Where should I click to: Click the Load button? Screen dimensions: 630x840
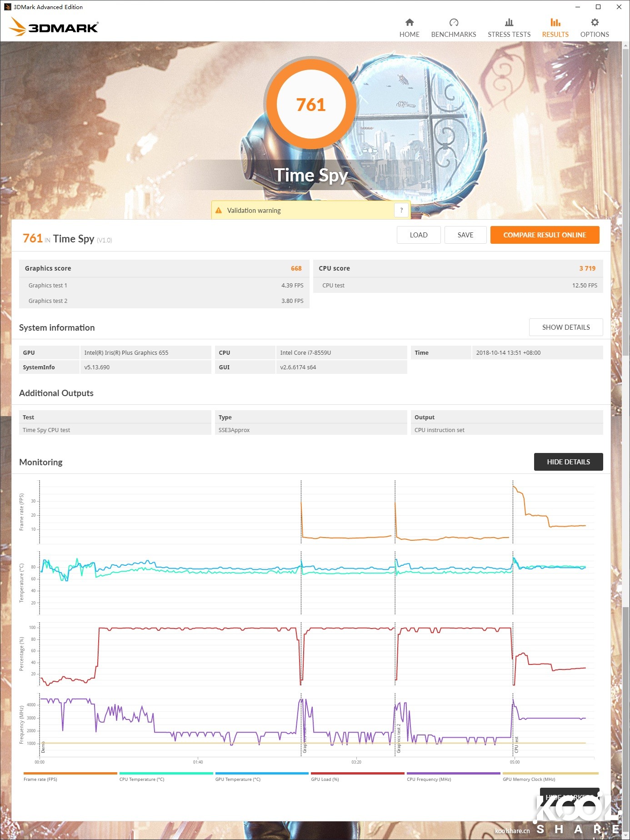pyautogui.click(x=419, y=235)
